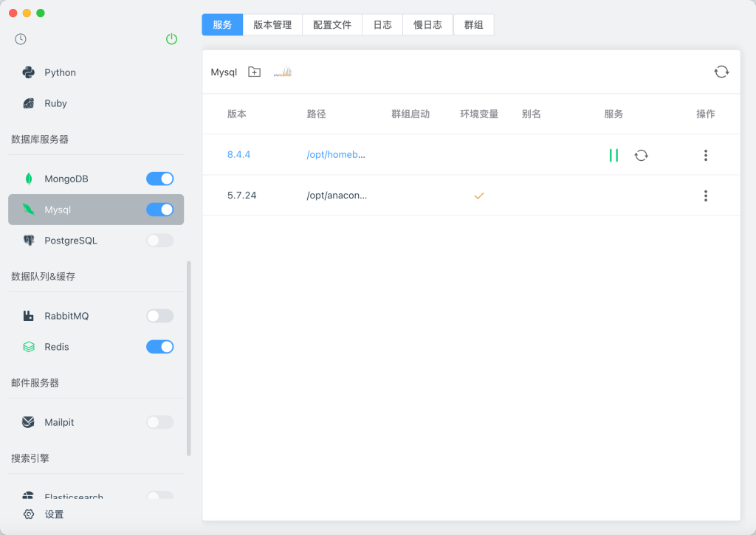Open the actions menu for version 8.4.4
Viewport: 756px width, 535px height.
(705, 155)
